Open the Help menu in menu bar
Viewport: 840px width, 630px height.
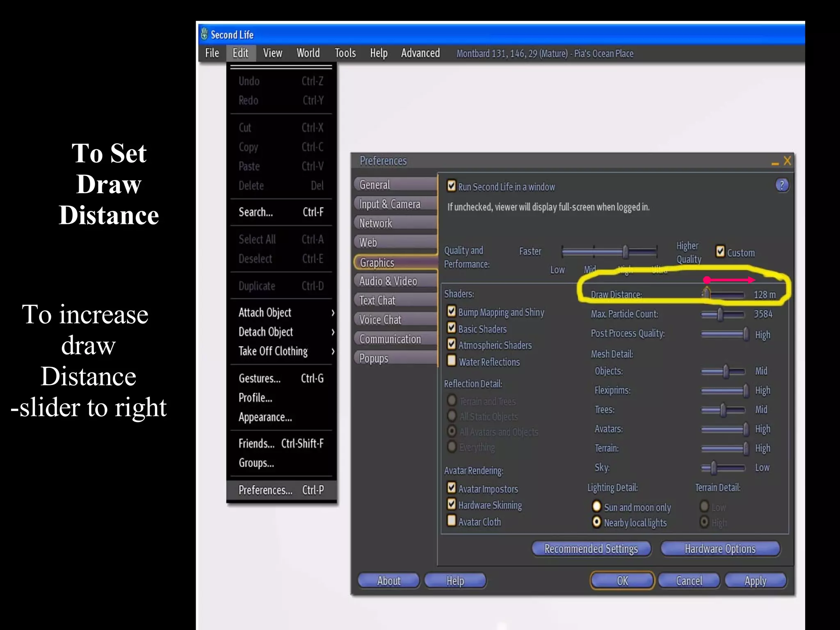pos(379,53)
